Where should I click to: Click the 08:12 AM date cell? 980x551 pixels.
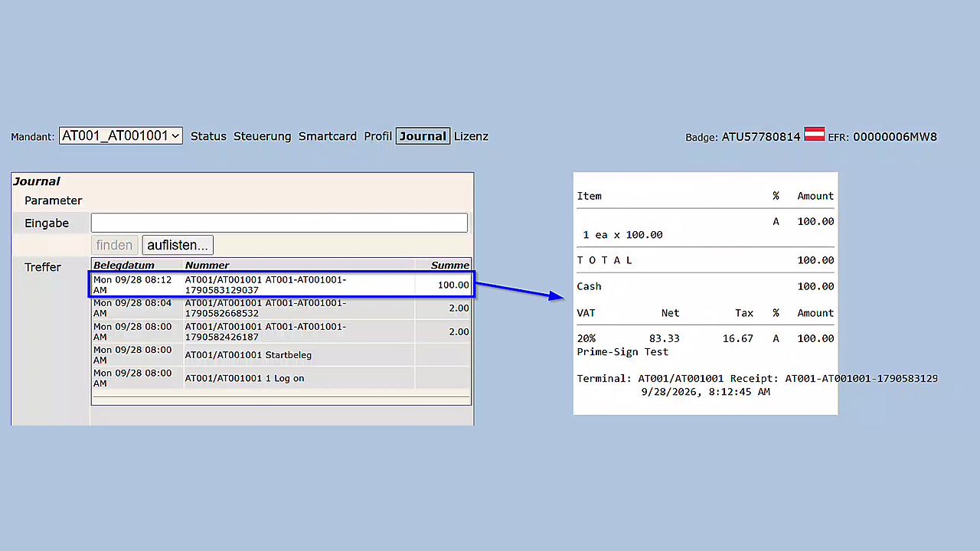(x=138, y=285)
